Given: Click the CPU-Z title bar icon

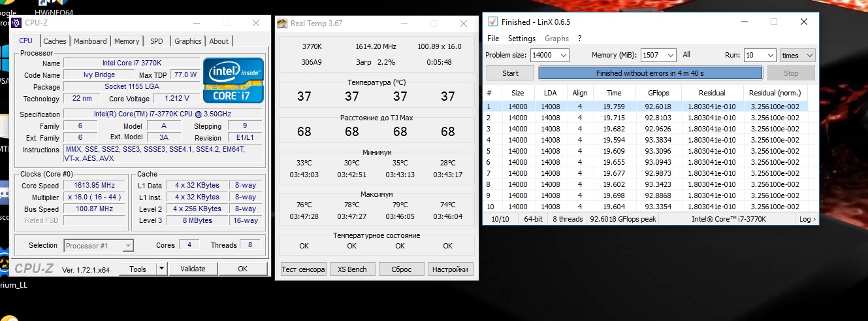Looking at the screenshot, I should coord(16,23).
